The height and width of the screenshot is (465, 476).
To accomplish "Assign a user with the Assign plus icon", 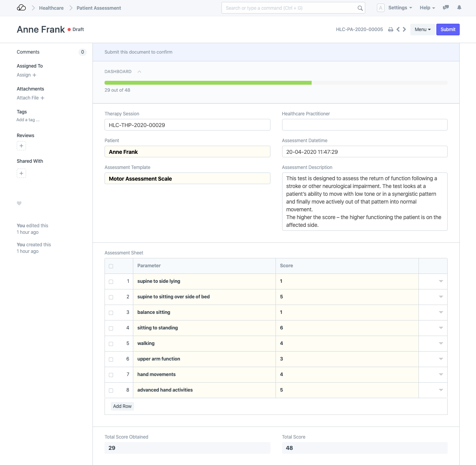I will pyautogui.click(x=34, y=75).
